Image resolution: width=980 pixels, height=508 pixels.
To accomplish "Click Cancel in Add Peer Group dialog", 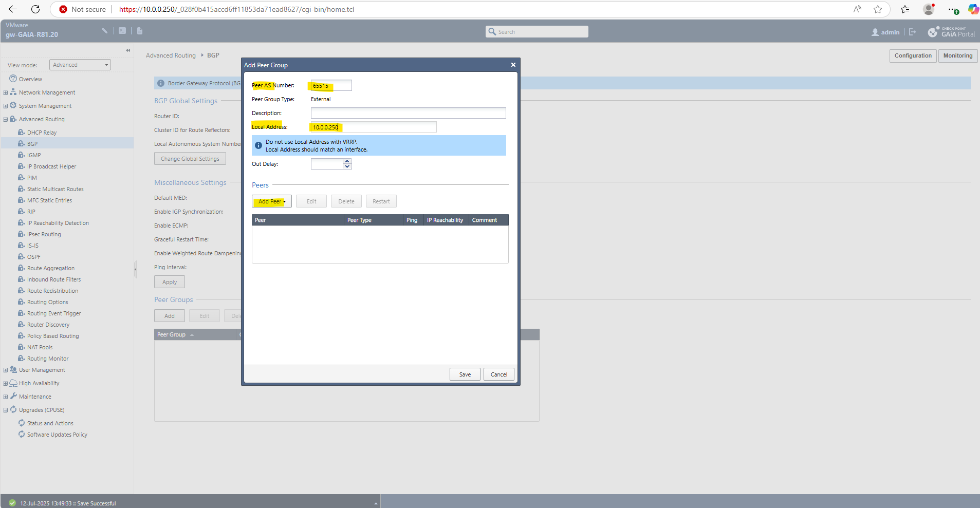I will [x=499, y=374].
